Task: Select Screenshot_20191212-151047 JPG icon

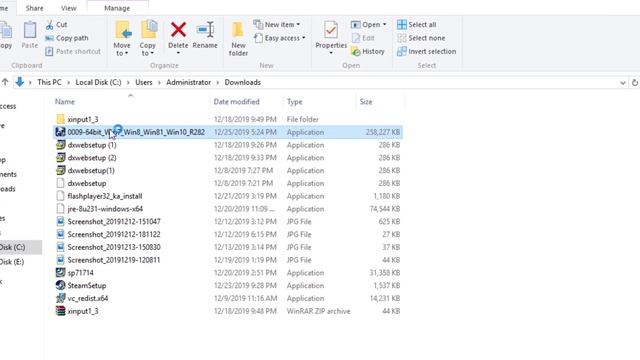Action: click(60, 221)
